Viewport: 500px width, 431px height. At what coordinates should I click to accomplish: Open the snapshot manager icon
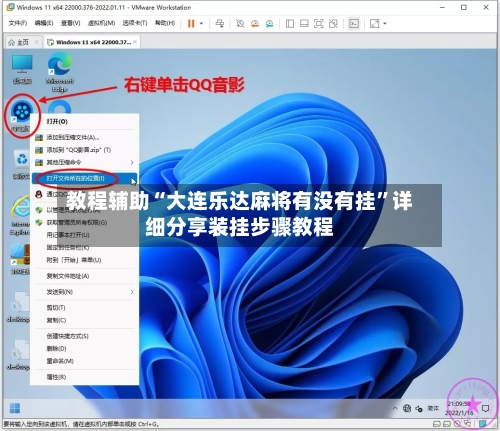pos(269,23)
